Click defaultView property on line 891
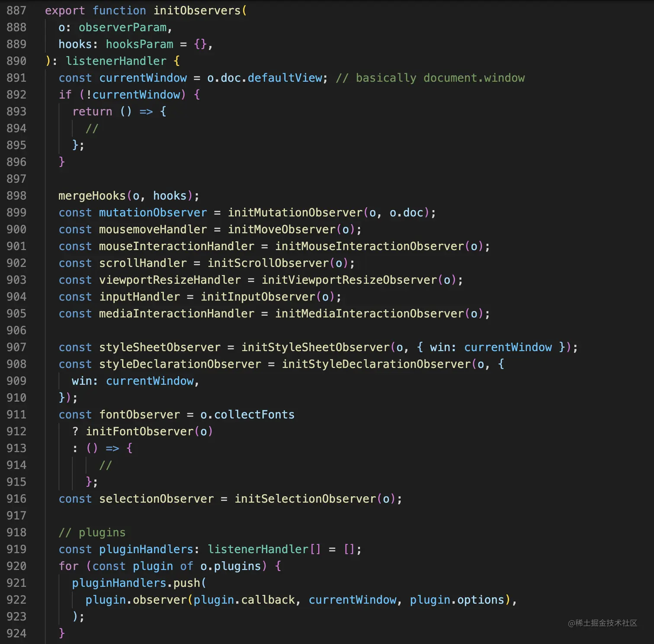Image resolution: width=654 pixels, height=644 pixels. [285, 78]
